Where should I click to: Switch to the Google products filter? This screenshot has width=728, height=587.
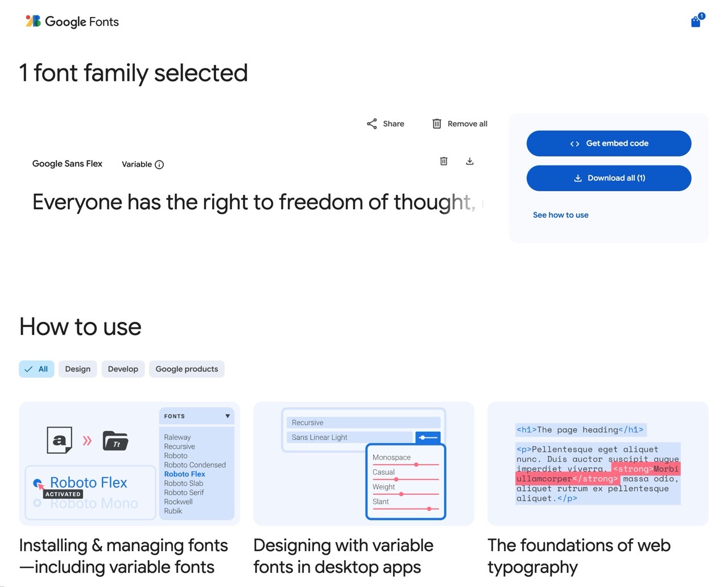187,369
